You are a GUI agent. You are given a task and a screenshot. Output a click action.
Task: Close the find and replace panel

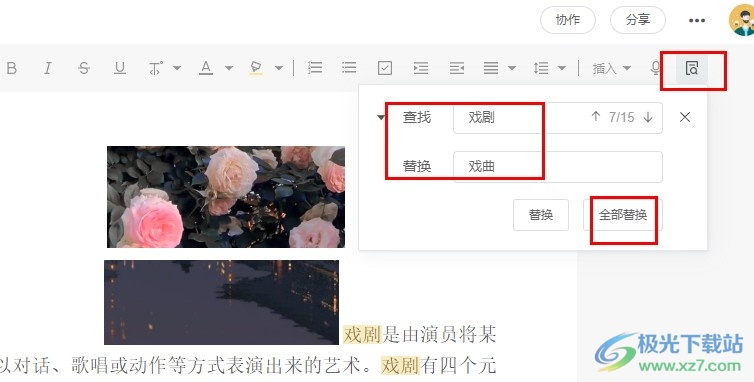point(685,117)
